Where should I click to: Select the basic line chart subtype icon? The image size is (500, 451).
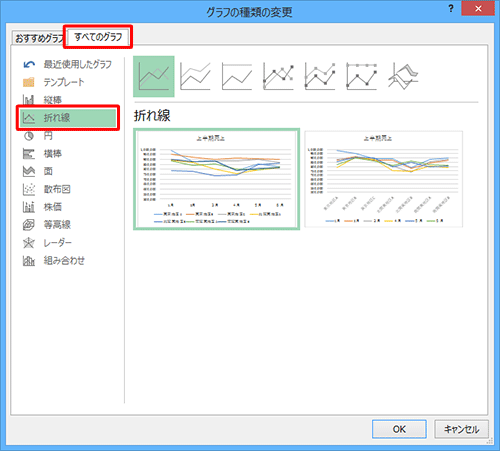pos(154,76)
